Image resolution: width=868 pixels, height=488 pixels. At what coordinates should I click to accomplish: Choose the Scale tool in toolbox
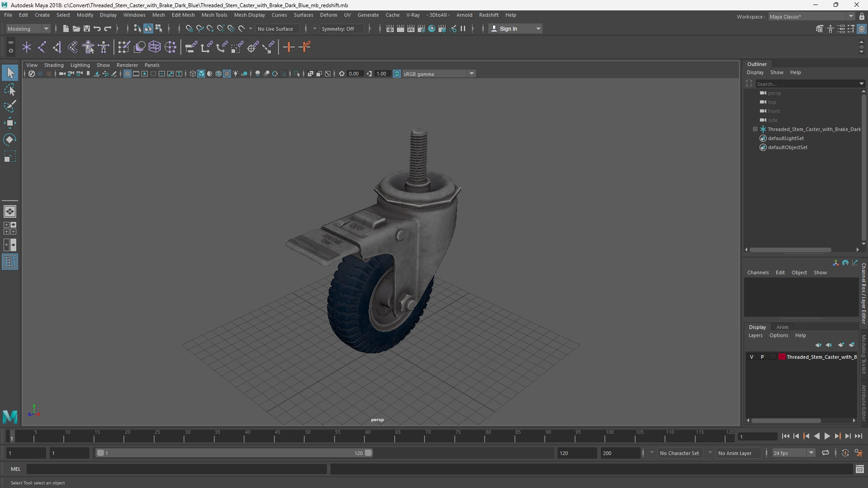coord(10,156)
